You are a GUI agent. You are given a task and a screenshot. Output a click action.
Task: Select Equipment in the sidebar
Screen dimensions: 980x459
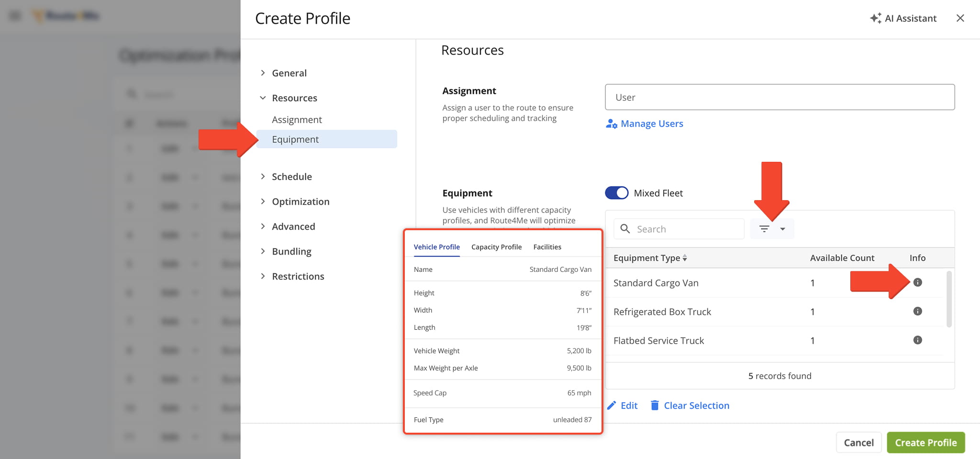point(327,139)
